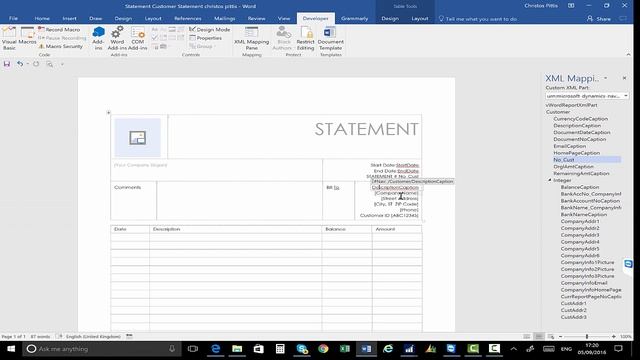Open Word Add-ins dialog
Screen dimensions: 640x360
[117, 38]
